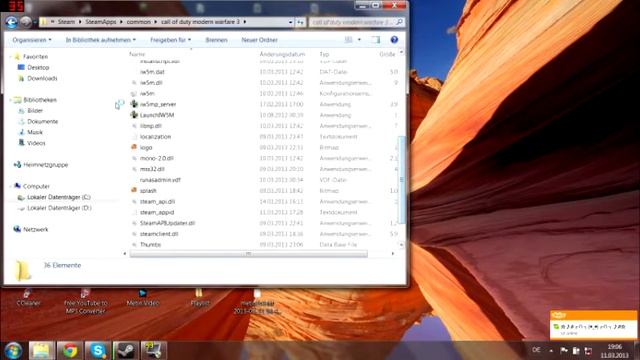Select common in the address breadcrumb
This screenshot has height=360, width=640.
coord(139,22)
